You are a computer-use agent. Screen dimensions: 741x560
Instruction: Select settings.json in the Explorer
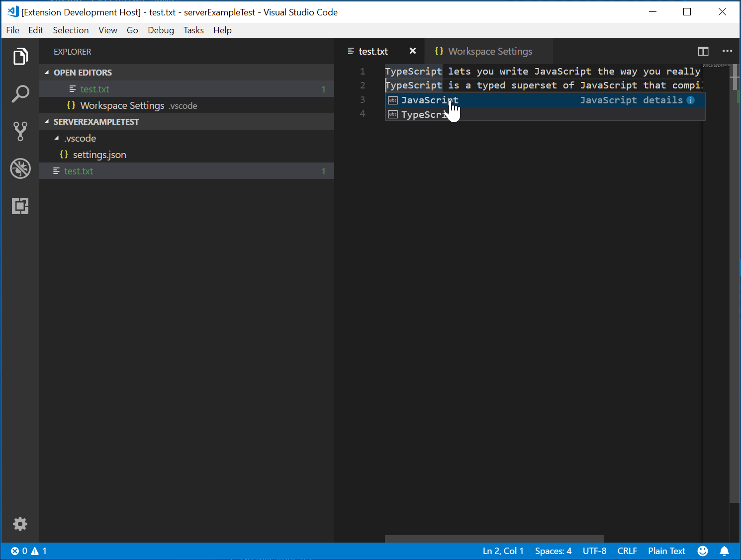point(99,155)
